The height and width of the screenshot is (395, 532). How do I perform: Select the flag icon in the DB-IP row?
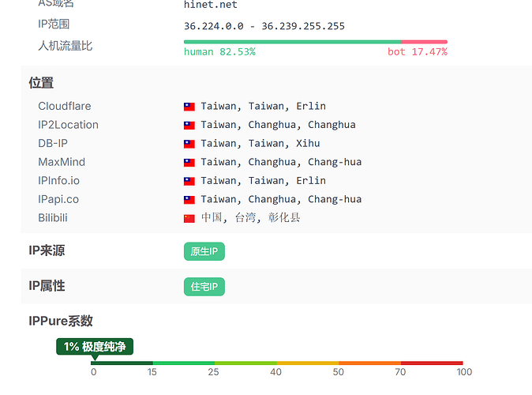point(189,144)
